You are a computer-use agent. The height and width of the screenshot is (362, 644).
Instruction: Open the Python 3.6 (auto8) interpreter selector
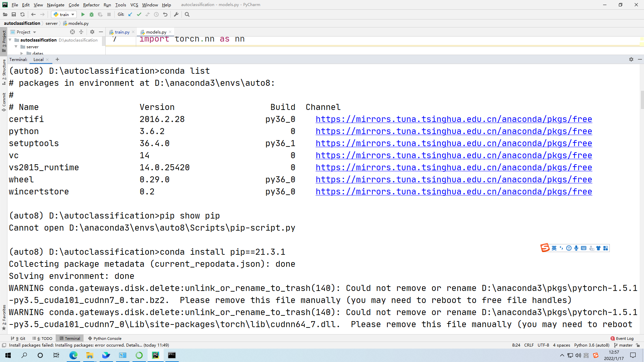point(592,345)
